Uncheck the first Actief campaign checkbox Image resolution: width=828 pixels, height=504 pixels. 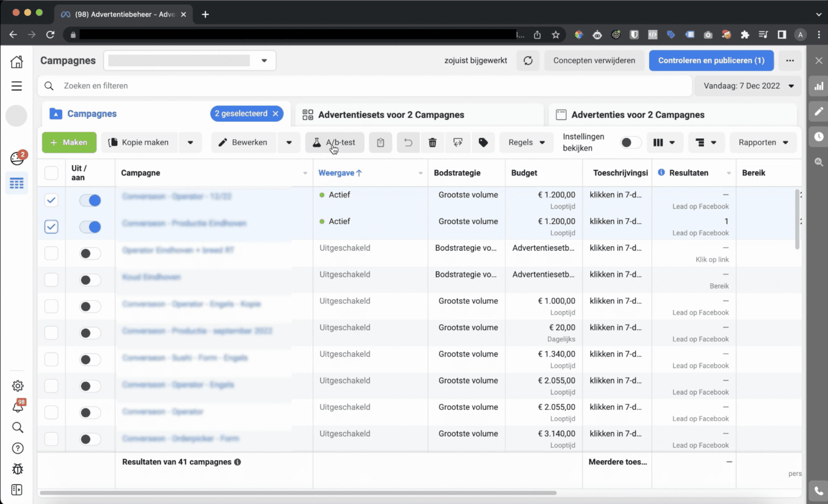point(51,200)
